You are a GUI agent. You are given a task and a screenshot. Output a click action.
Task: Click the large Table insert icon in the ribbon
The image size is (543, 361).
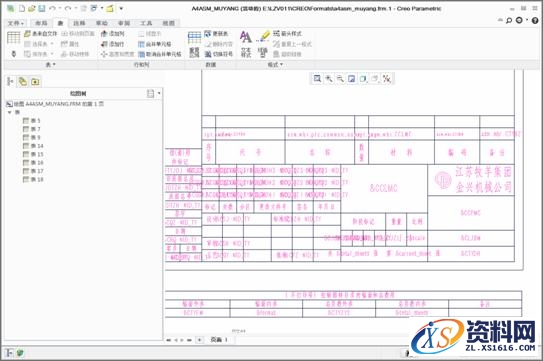point(14,37)
